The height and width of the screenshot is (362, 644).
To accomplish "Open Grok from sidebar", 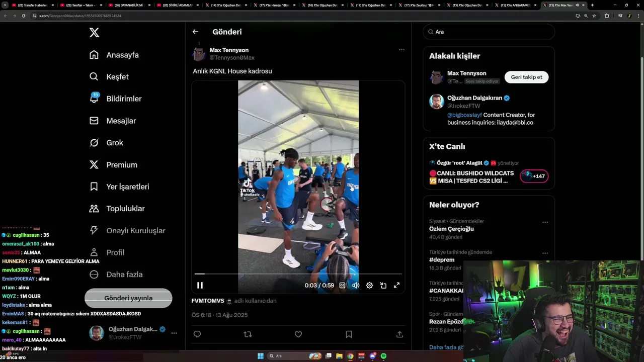I will [x=106, y=143].
